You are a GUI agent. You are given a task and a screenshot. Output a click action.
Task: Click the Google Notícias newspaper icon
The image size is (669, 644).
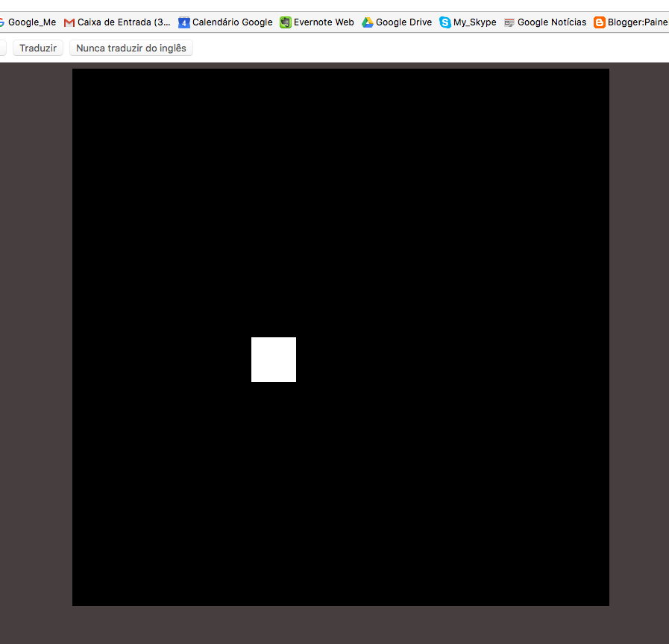[x=509, y=22]
